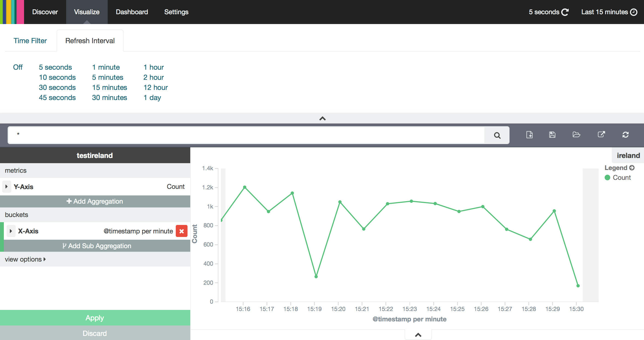Screen dimensions: 644x340
Task: Create a new visualization via file icon
Action: pyautogui.click(x=529, y=135)
